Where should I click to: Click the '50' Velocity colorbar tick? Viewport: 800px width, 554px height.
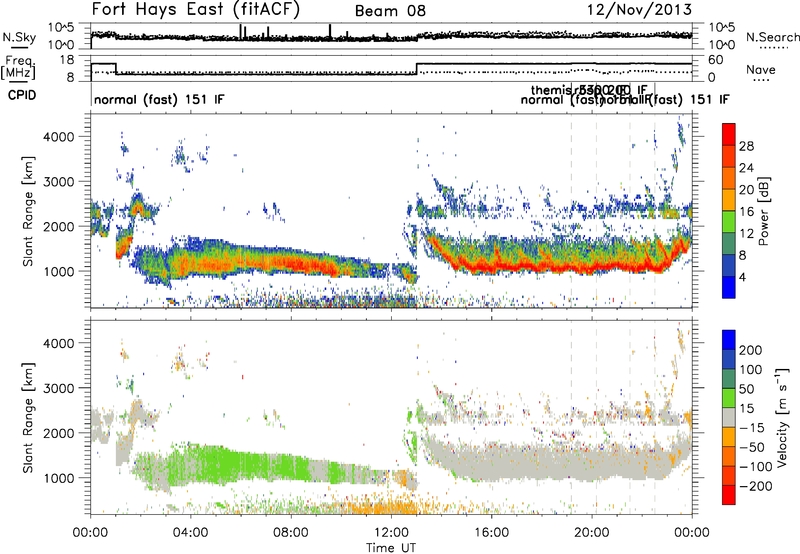click(x=747, y=389)
